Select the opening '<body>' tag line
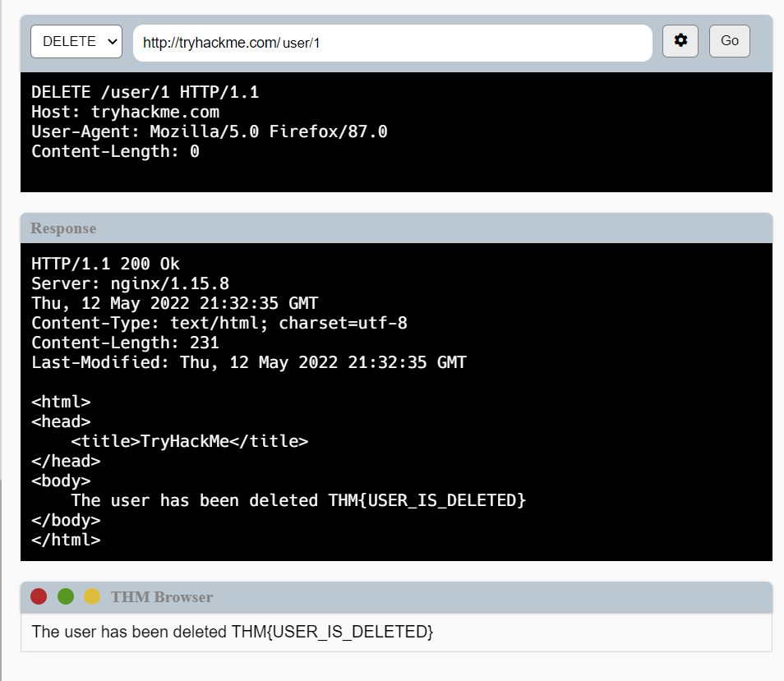Screen dimensions: 784x681 point(61,481)
